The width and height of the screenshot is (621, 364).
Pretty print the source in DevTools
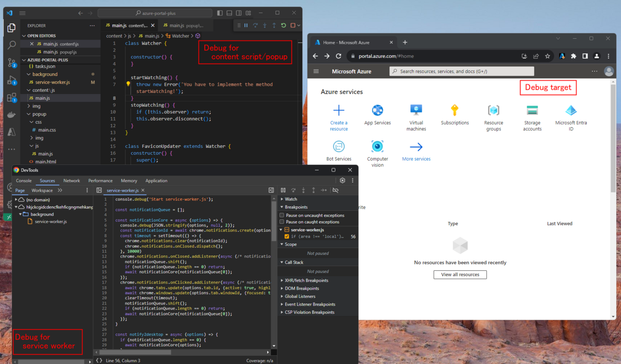pos(99,360)
